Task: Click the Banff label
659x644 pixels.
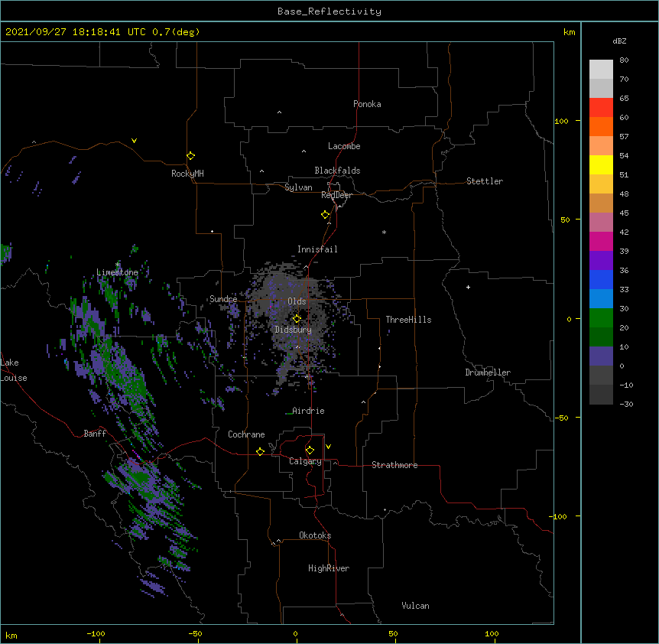Action: pyautogui.click(x=95, y=434)
